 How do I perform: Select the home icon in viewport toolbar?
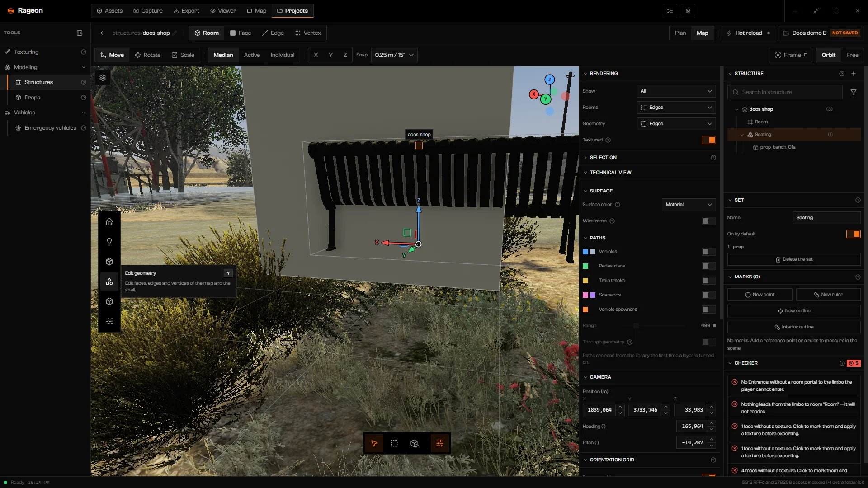[109, 222]
